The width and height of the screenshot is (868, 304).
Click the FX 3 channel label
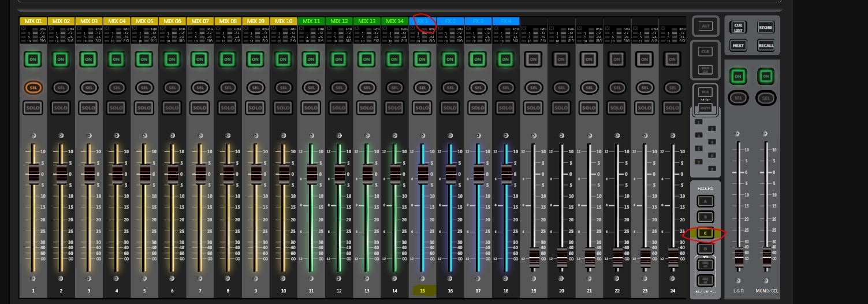478,21
